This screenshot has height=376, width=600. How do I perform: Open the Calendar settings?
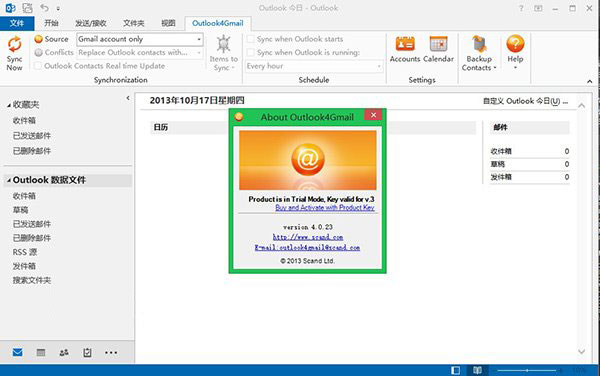click(x=439, y=49)
